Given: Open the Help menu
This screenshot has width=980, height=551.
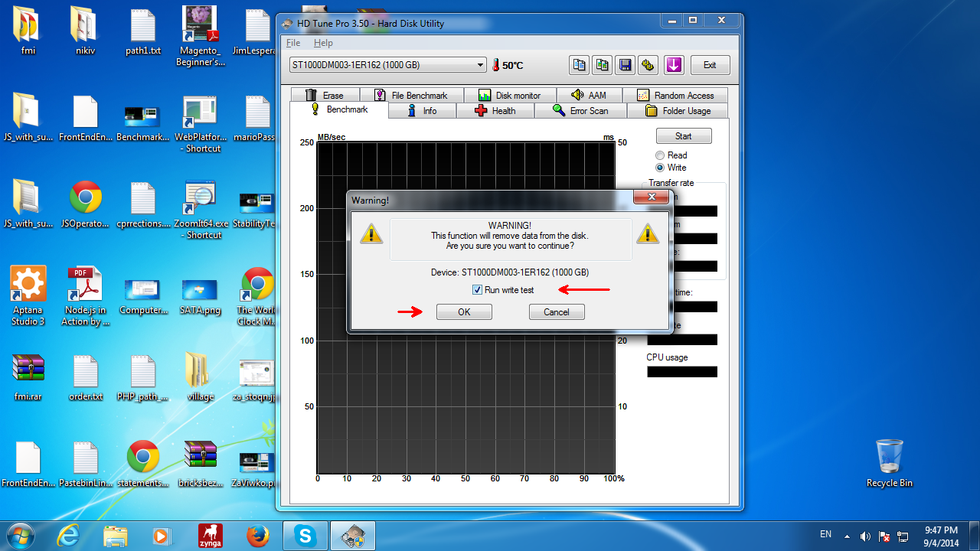Looking at the screenshot, I should coord(323,43).
